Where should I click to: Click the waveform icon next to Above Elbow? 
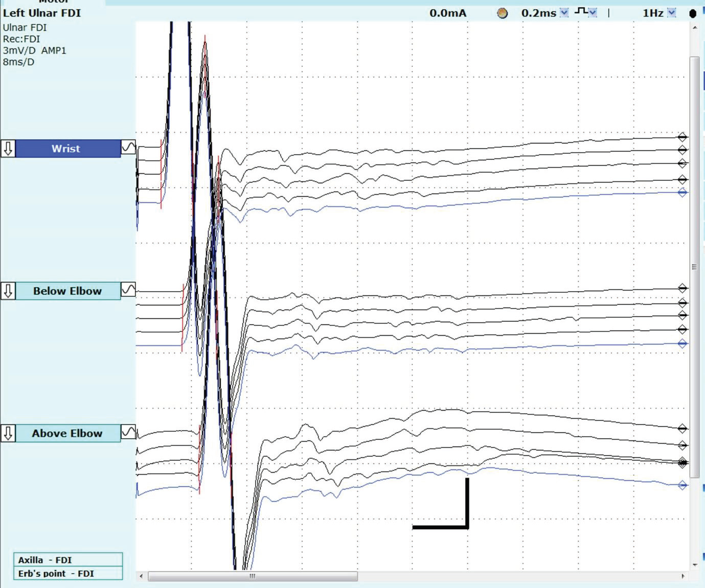(128, 433)
